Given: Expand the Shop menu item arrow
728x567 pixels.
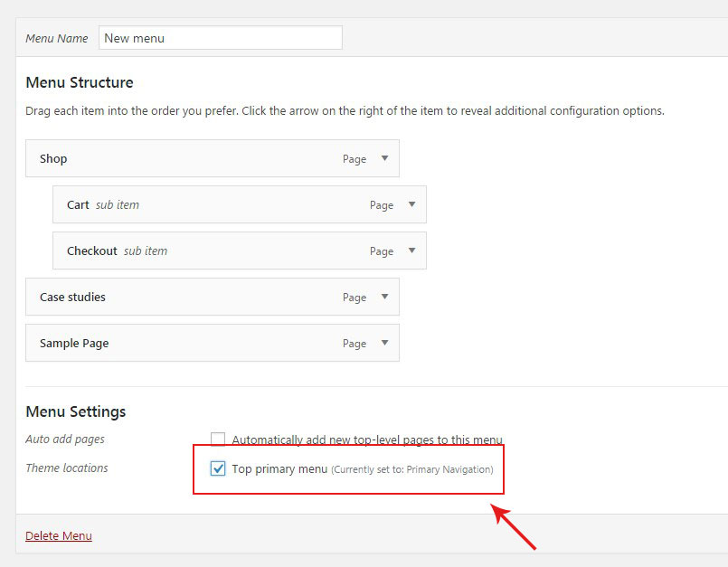Looking at the screenshot, I should pyautogui.click(x=384, y=158).
